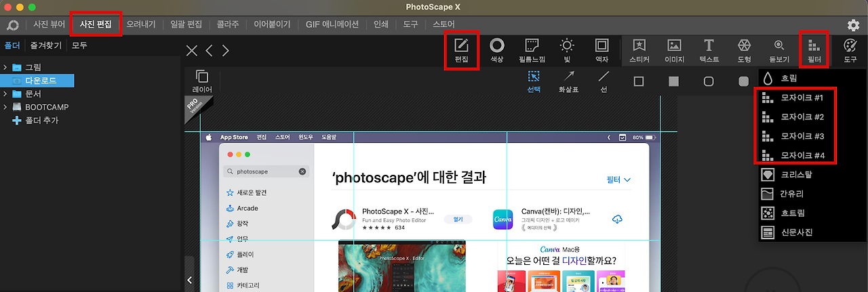868x292 pixels.
Task: Open the 도형 shapes tool
Action: pyautogui.click(x=744, y=51)
